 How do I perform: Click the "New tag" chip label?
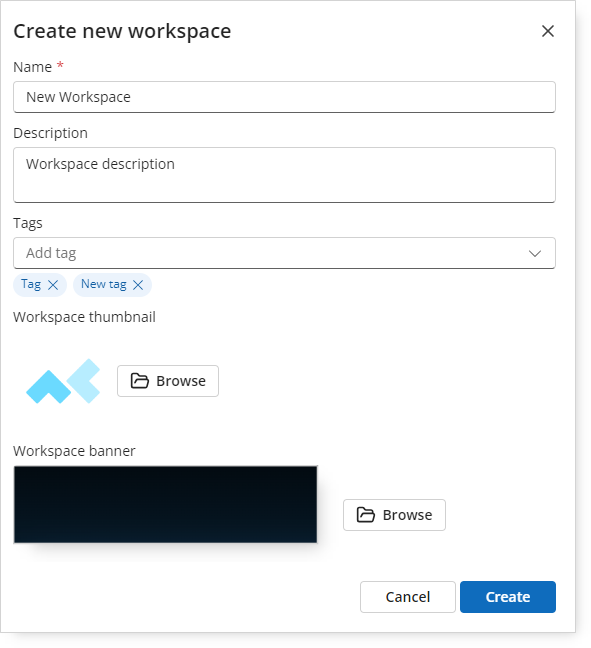pyautogui.click(x=104, y=284)
